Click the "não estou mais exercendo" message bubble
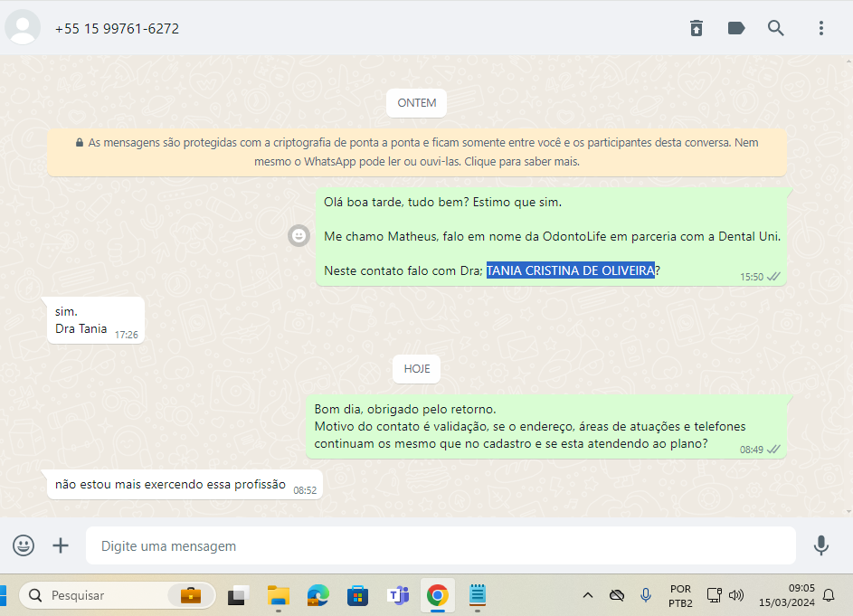This screenshot has height=616, width=853. pyautogui.click(x=170, y=485)
